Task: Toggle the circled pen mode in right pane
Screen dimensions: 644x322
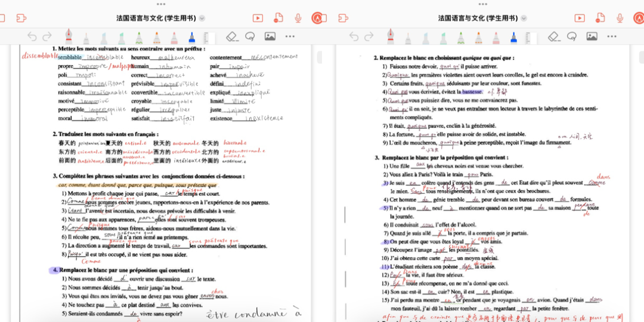Action: (639, 18)
